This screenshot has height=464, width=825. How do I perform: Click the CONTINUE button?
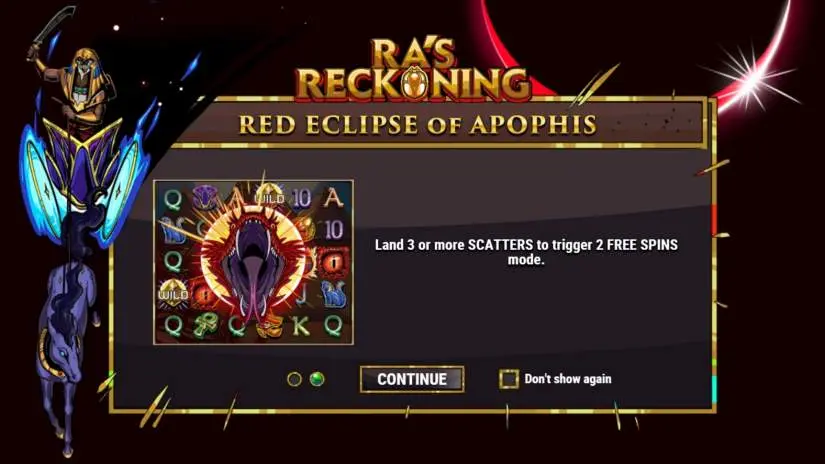tap(412, 379)
